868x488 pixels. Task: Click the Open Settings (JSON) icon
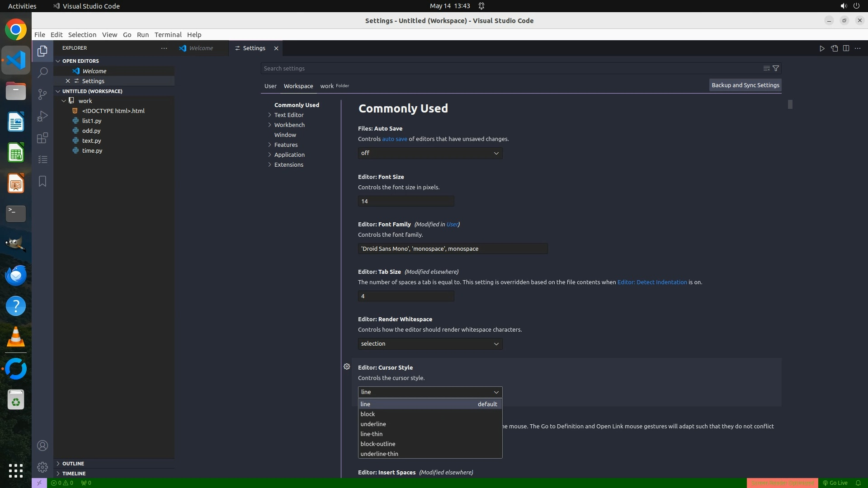click(x=834, y=48)
